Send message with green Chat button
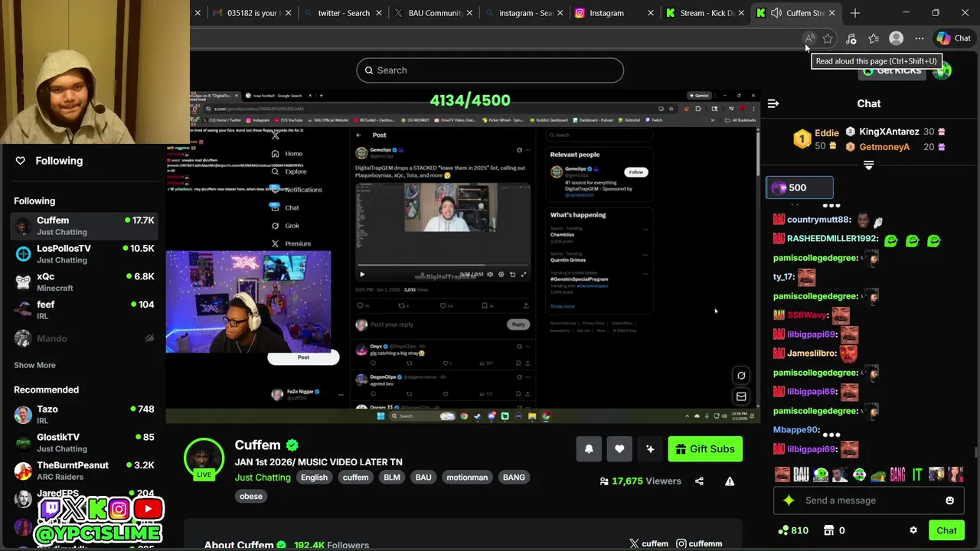This screenshot has width=980, height=551. [946, 530]
